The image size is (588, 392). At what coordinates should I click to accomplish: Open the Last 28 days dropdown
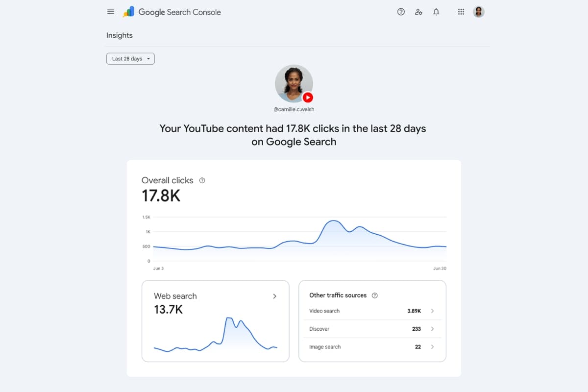pos(130,59)
